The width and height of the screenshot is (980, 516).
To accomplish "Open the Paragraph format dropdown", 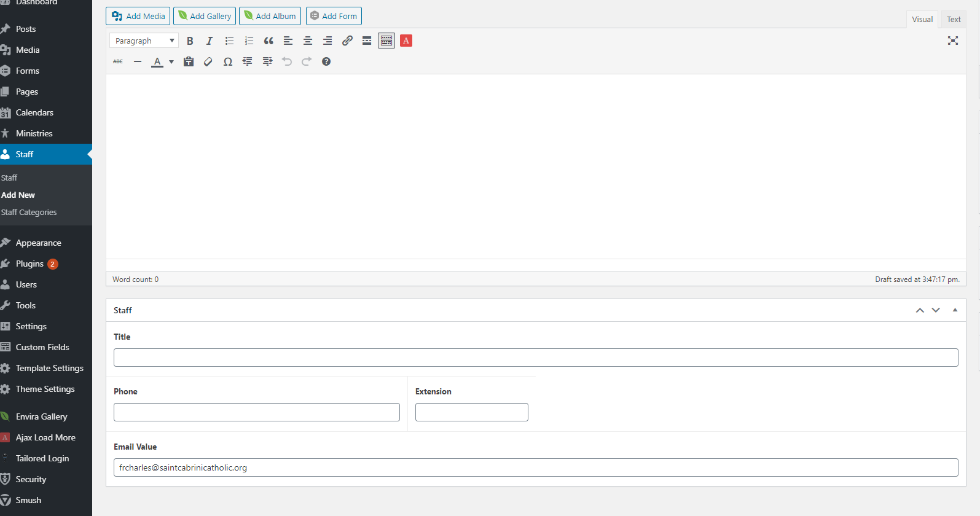I will [144, 41].
